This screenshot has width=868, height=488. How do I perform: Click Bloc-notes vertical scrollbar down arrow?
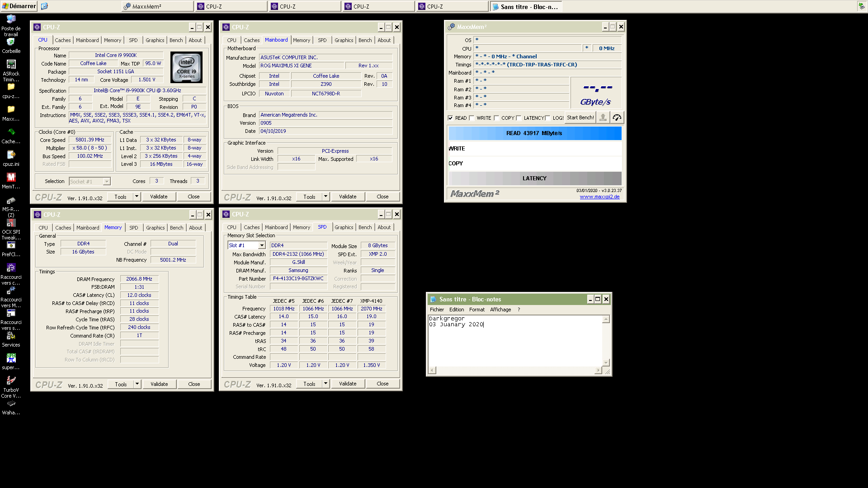(x=606, y=363)
